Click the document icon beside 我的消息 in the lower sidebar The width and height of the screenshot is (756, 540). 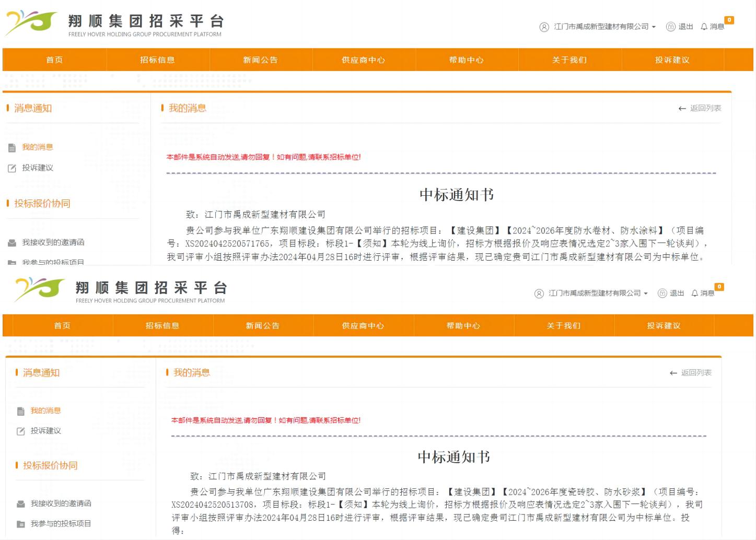pos(21,412)
